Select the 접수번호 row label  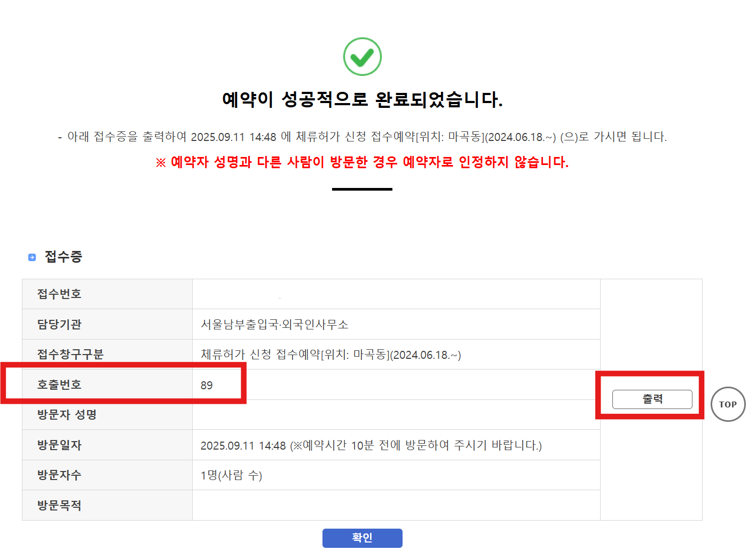59,294
